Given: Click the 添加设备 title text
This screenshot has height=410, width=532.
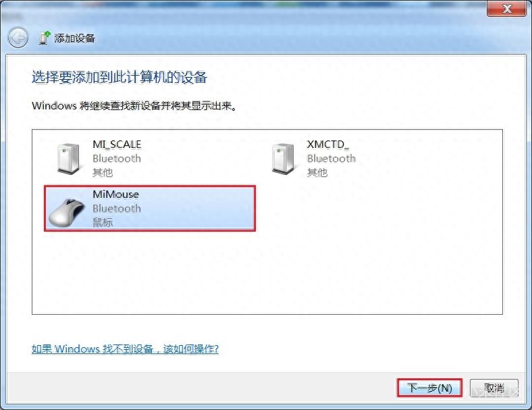Looking at the screenshot, I should click(x=75, y=39).
